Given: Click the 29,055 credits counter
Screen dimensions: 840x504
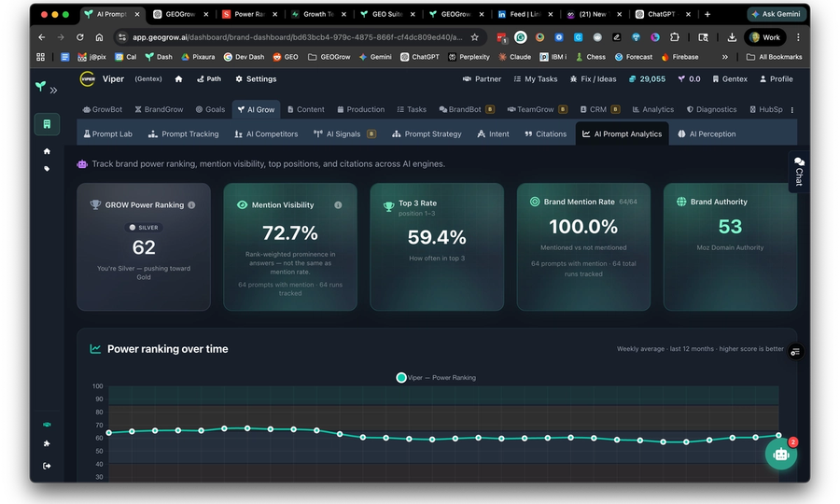Looking at the screenshot, I should click(647, 78).
